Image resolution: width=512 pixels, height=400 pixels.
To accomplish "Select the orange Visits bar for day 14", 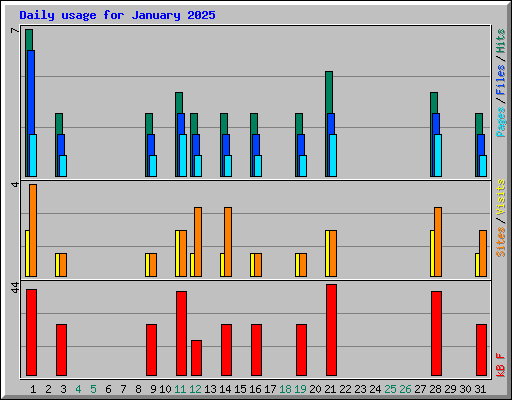I will (x=228, y=242).
